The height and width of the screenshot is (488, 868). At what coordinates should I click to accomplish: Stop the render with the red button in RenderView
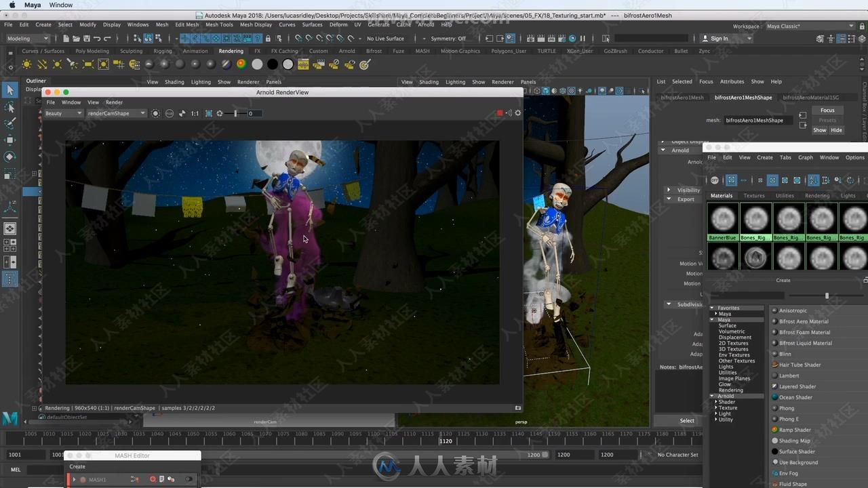click(500, 113)
